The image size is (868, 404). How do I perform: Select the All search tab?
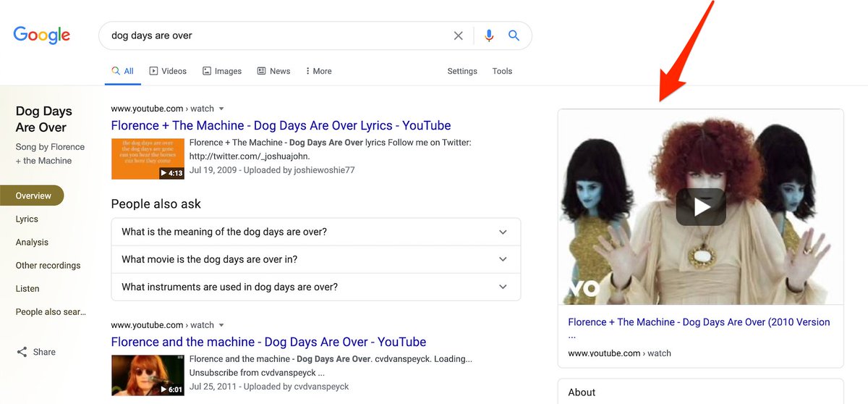pyautogui.click(x=122, y=71)
